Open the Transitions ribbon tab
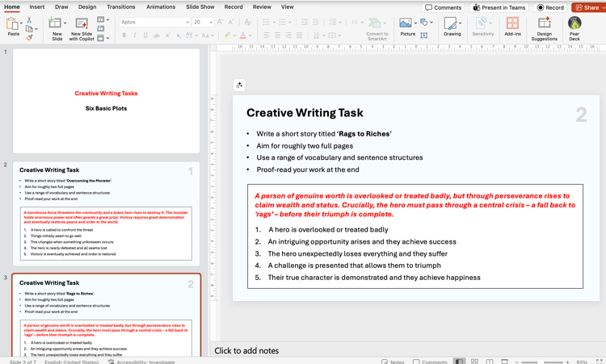The image size is (606, 364). [120, 6]
